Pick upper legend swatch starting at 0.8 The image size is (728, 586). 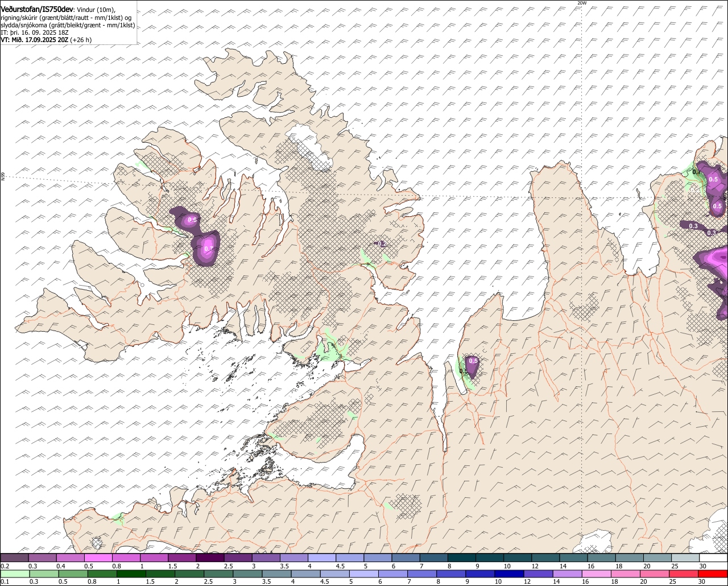click(x=126, y=558)
